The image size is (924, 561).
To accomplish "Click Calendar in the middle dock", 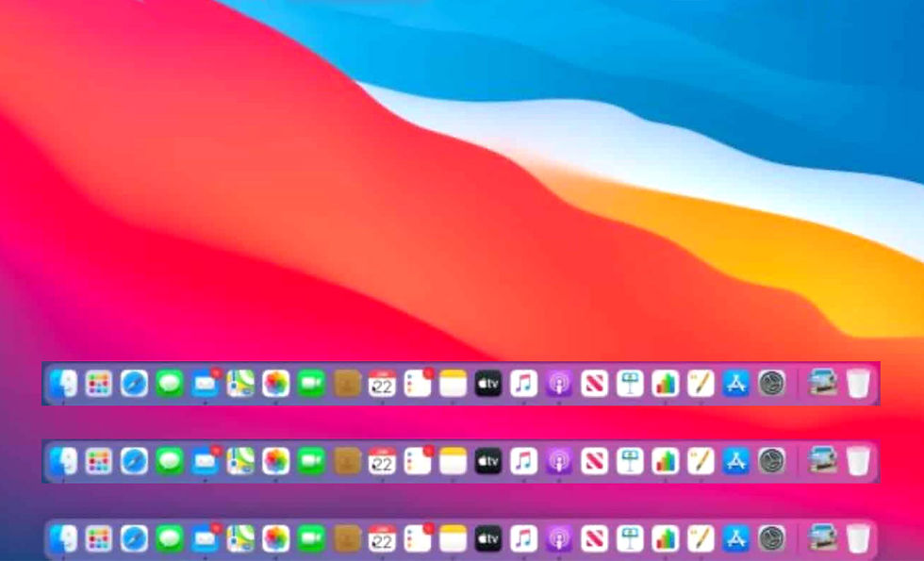I will pyautogui.click(x=383, y=461).
